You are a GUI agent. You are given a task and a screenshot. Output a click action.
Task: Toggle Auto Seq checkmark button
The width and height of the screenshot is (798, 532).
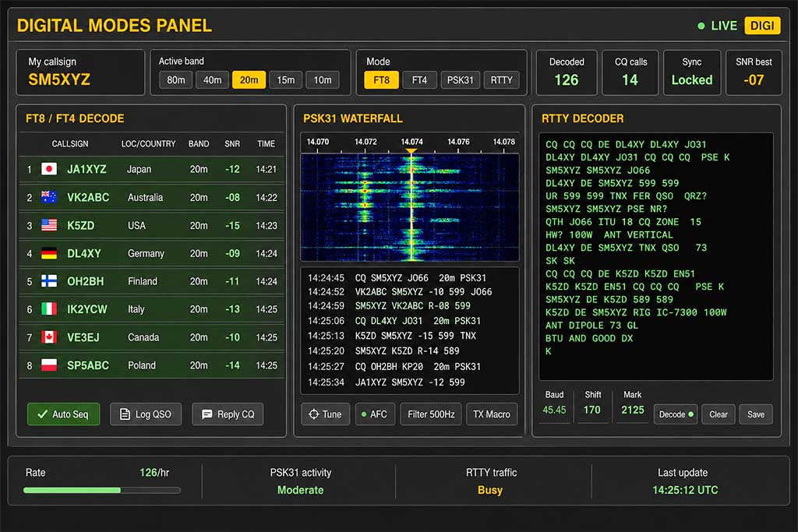pos(64,414)
